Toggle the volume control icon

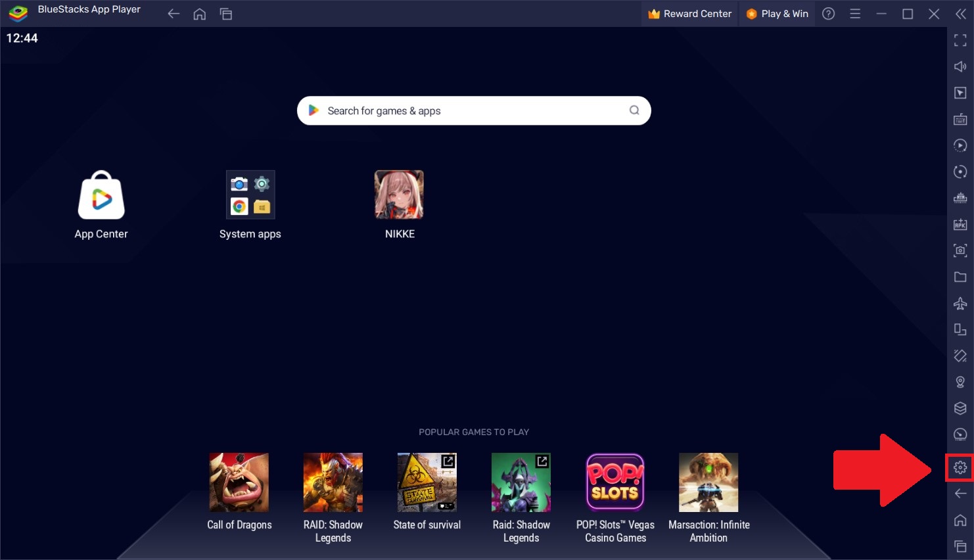[960, 66]
